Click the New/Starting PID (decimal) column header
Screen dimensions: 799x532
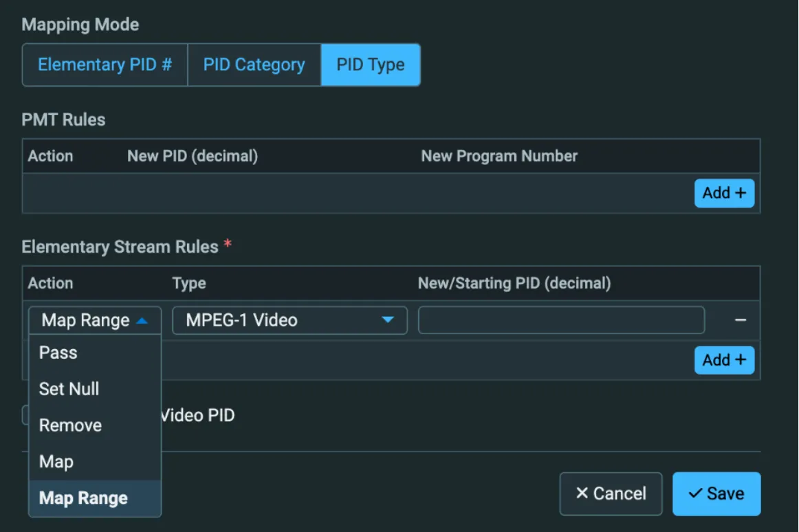(x=514, y=283)
